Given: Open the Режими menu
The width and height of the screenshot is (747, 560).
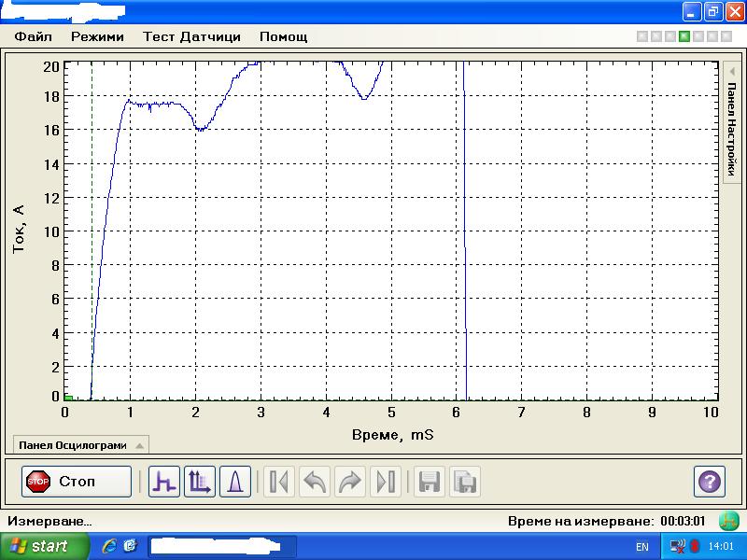Looking at the screenshot, I should click(x=97, y=37).
